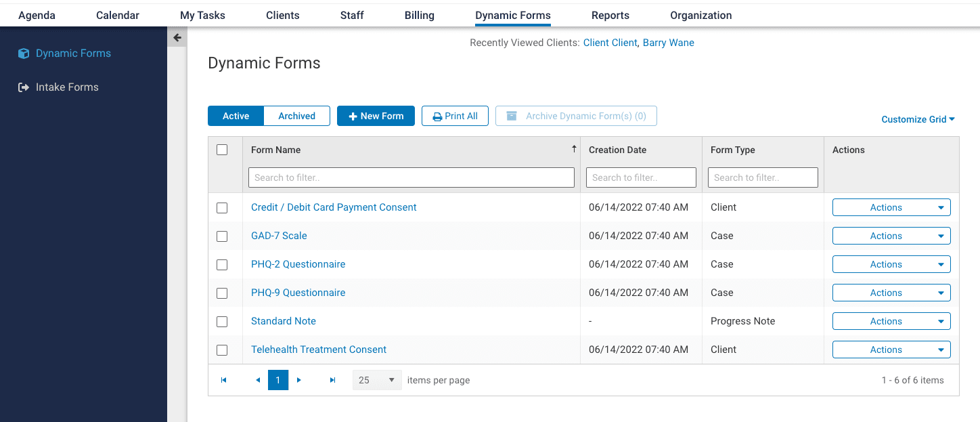The image size is (980, 422).
Task: Click the New Form button
Action: tap(376, 116)
